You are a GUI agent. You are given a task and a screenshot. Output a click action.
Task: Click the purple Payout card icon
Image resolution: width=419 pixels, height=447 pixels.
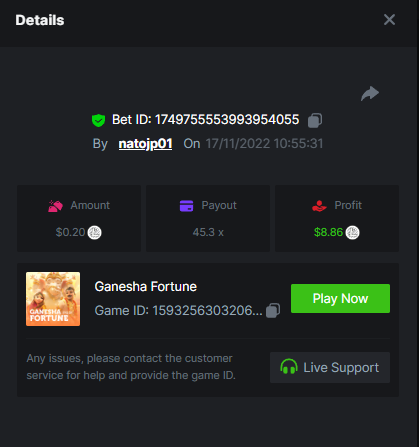point(186,206)
